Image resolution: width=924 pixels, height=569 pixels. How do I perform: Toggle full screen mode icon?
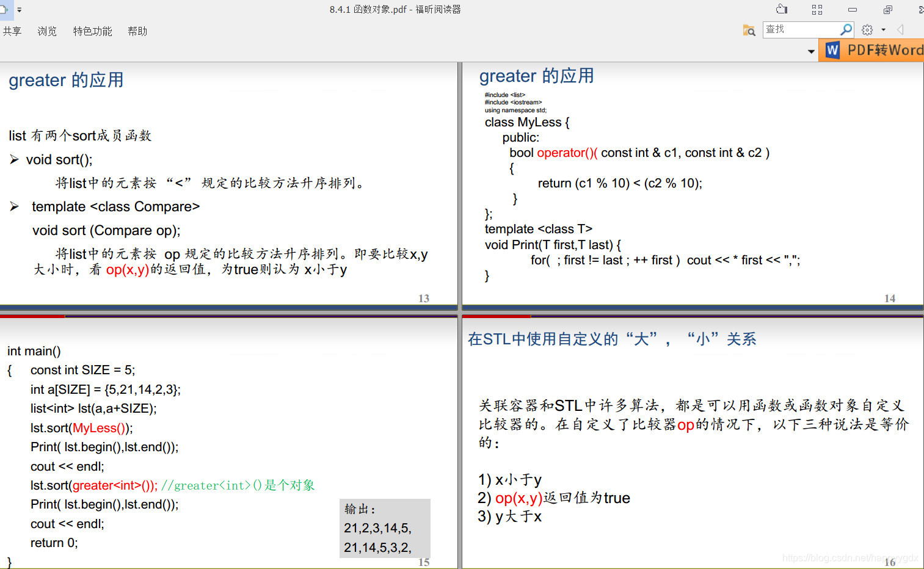[817, 9]
